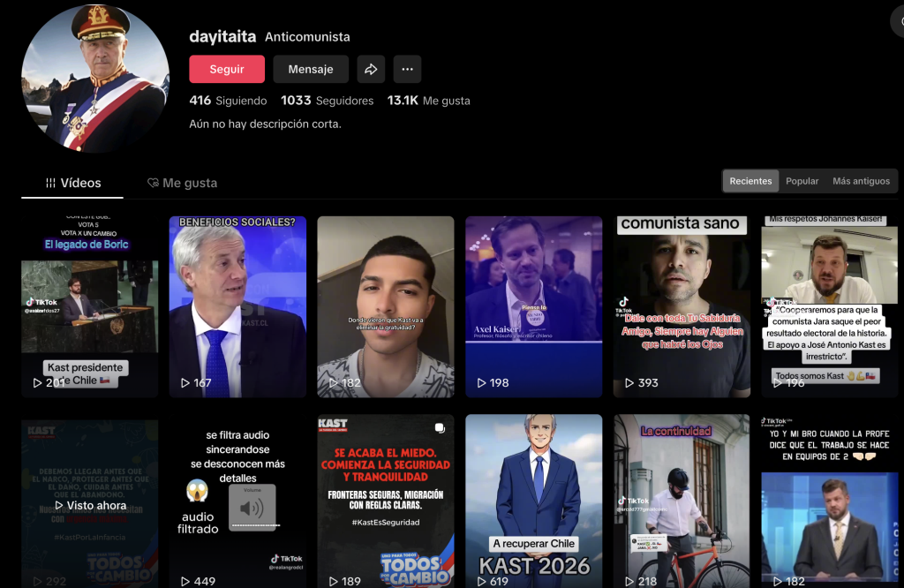Open the 1033 Seguidores list
Viewport: 904px width, 588px height.
point(327,101)
